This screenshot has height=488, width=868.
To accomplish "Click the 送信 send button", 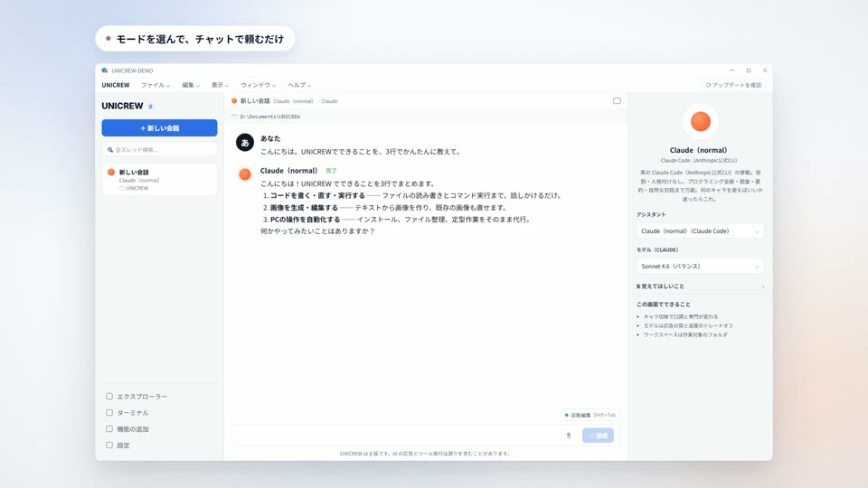I will click(x=598, y=436).
